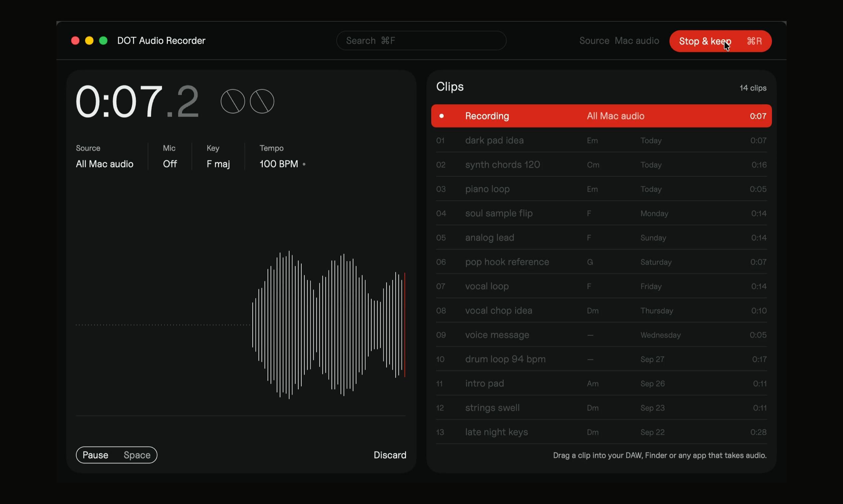Select clip 12 strings swell
The width and height of the screenshot is (843, 504).
(601, 408)
